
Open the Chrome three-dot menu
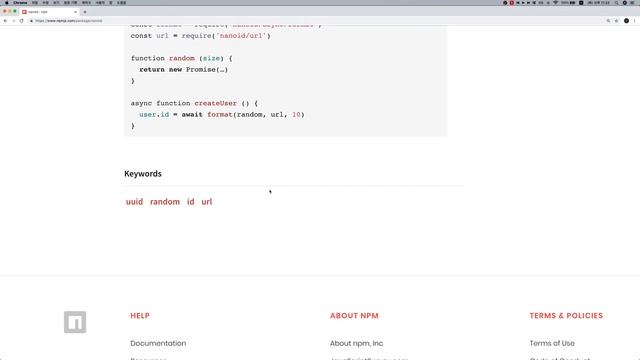[x=635, y=21]
